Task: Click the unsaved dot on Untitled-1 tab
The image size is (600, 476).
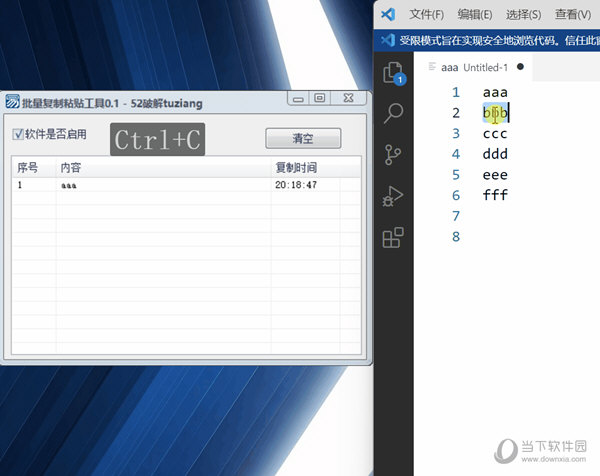Action: coord(520,67)
